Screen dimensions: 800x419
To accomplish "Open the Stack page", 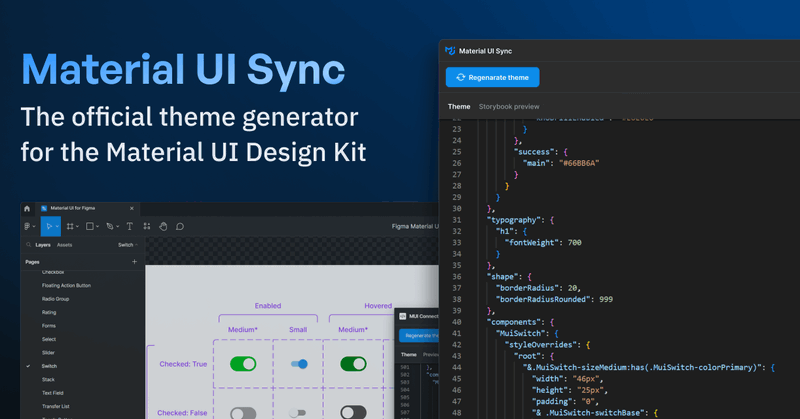I will point(48,380).
